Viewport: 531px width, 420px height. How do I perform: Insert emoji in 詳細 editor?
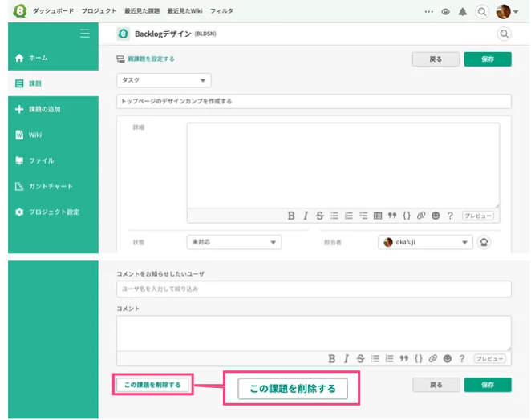coord(436,216)
